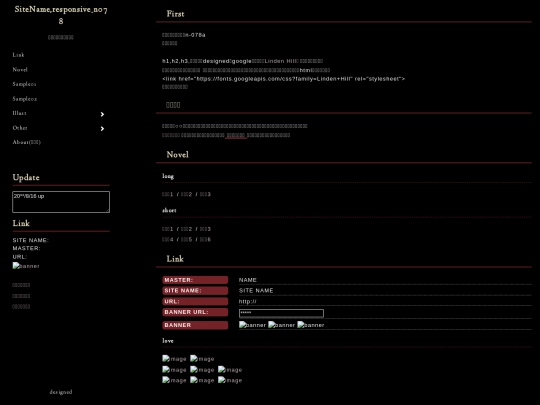Focus the Update text area

[61, 202]
